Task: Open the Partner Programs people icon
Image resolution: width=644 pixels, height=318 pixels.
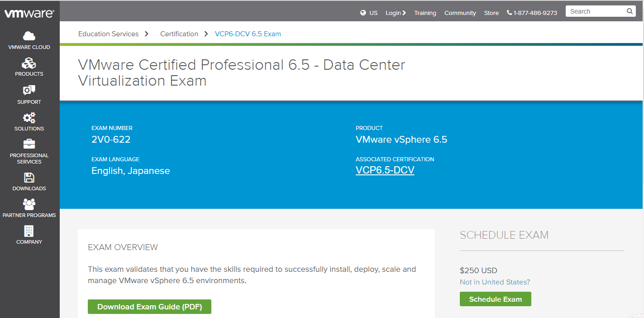Action: click(29, 204)
